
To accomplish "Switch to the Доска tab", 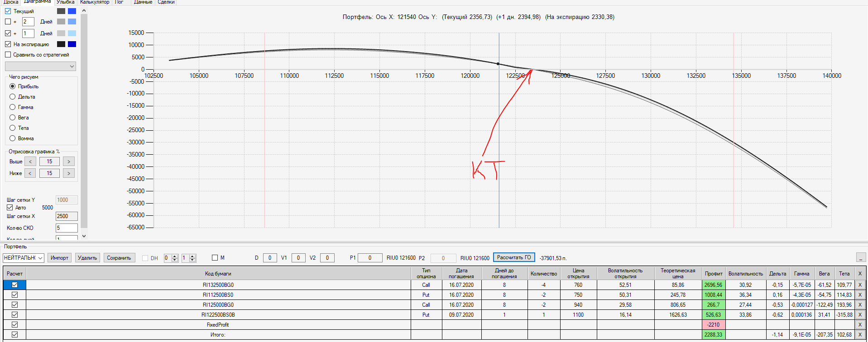I will pos(11,2).
